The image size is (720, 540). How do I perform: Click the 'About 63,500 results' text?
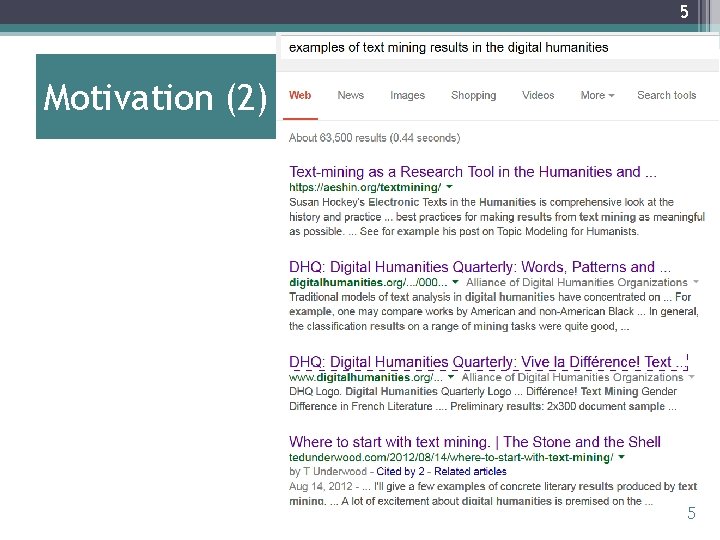click(374, 138)
